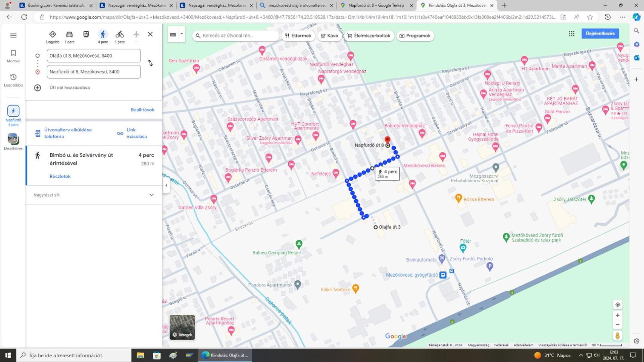The image size is (644, 362).
Task: Select the public transit travel mode
Action: pyautogui.click(x=86, y=34)
